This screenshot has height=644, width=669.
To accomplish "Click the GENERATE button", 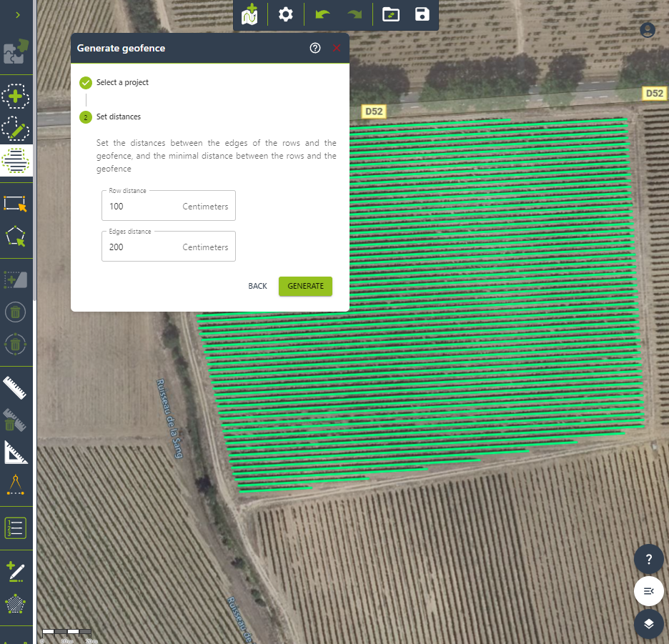I will tap(305, 286).
